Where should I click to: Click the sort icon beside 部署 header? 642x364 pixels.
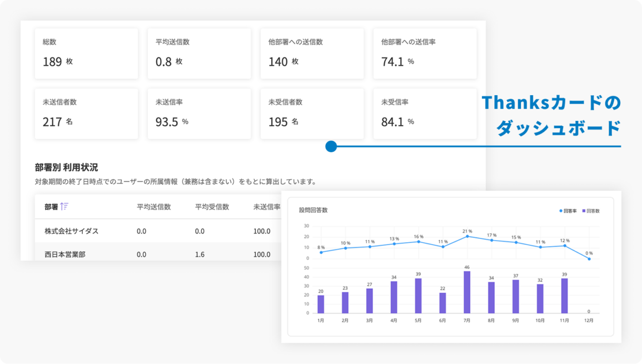point(64,207)
